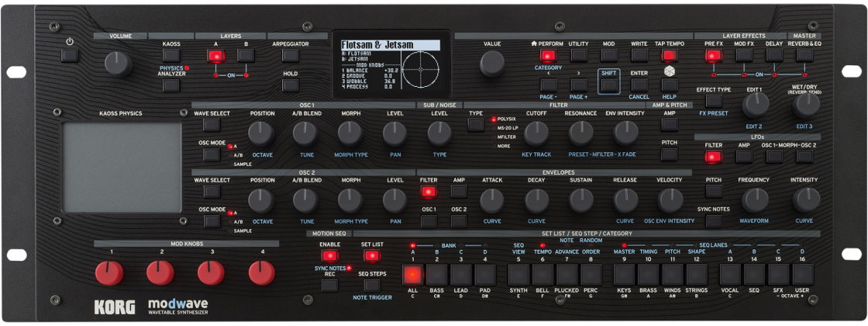The width and height of the screenshot is (868, 326).
Task: Click step button 3 LEAD
Action: (461, 275)
